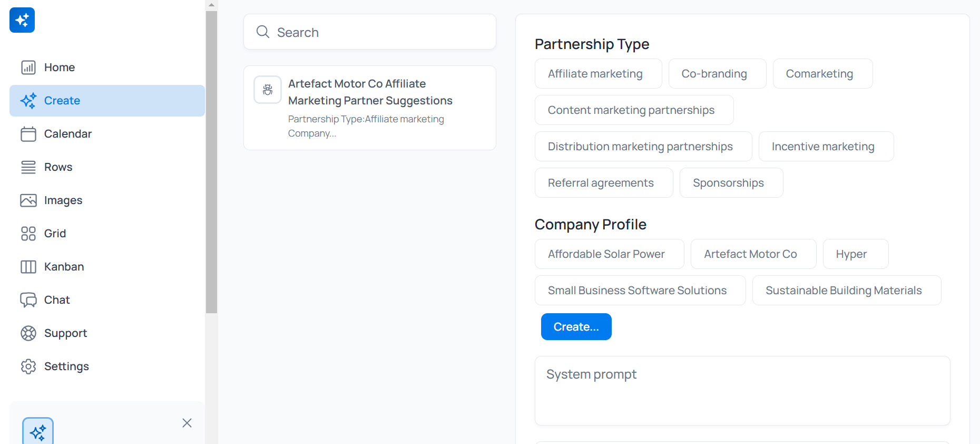
Task: Open Images via picture icon
Action: 28,200
